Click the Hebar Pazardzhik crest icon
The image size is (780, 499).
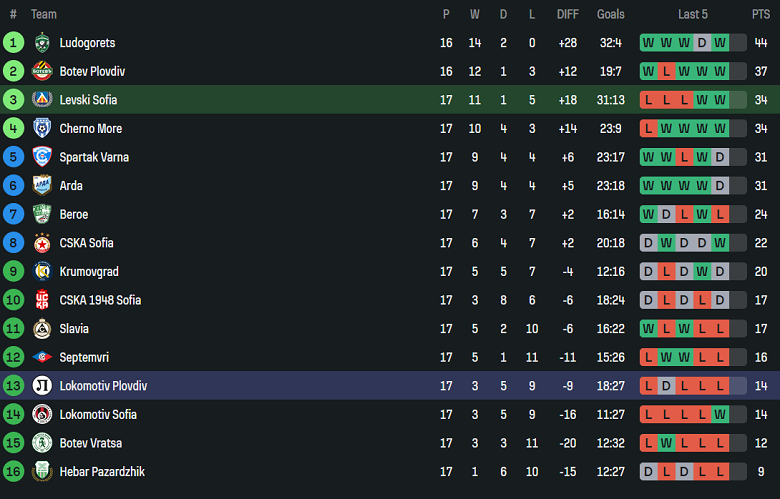point(42,471)
